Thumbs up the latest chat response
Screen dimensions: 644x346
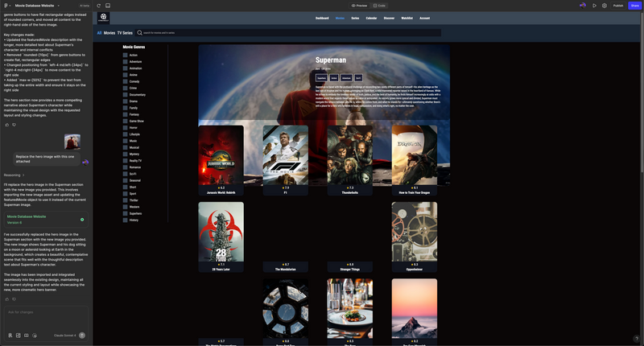(7, 299)
